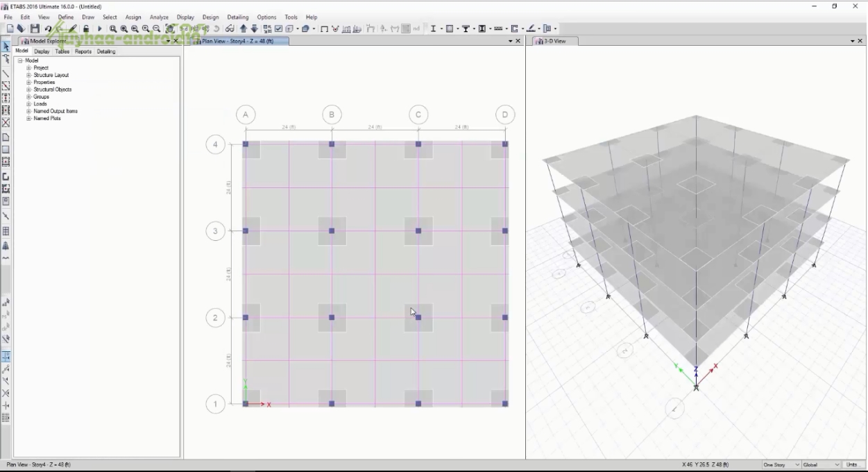The height and width of the screenshot is (472, 868).
Task: Click the Restore Full View zoom icon
Action: pos(124,28)
